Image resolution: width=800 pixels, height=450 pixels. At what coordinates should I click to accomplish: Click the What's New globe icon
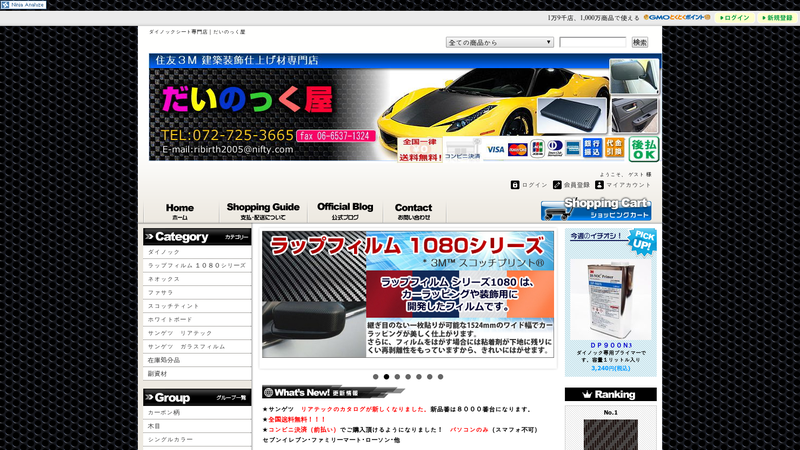click(x=269, y=392)
